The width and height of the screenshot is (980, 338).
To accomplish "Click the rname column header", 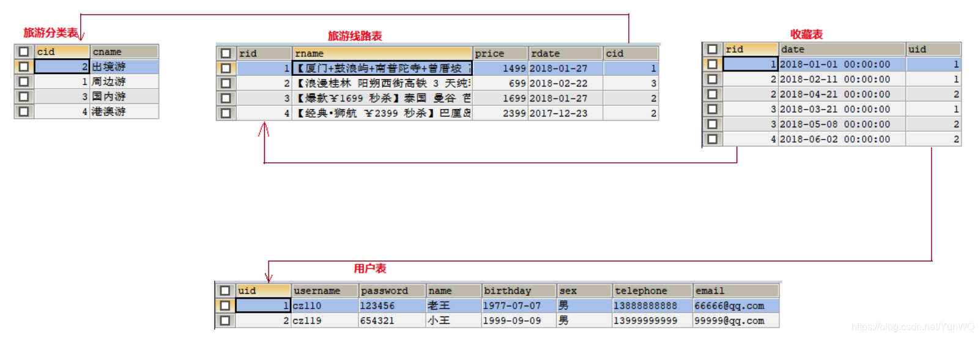I will click(x=382, y=53).
